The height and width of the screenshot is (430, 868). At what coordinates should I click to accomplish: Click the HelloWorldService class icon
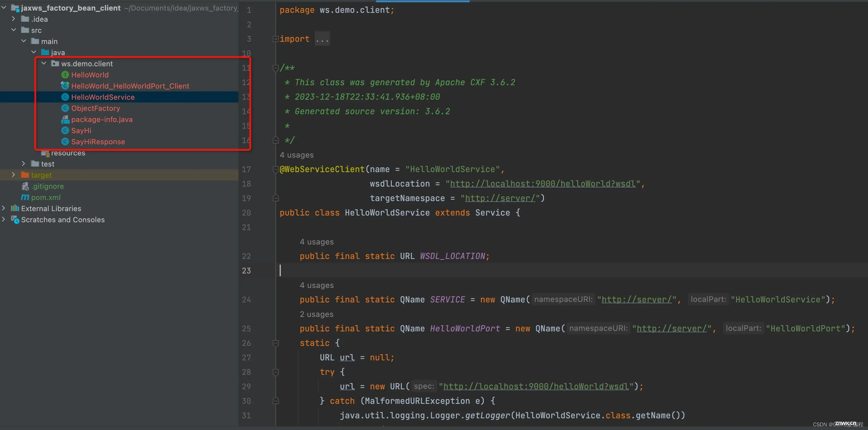click(x=65, y=97)
